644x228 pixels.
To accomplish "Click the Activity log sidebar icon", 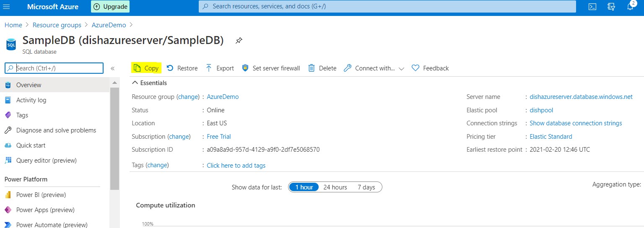I will click(x=8, y=100).
